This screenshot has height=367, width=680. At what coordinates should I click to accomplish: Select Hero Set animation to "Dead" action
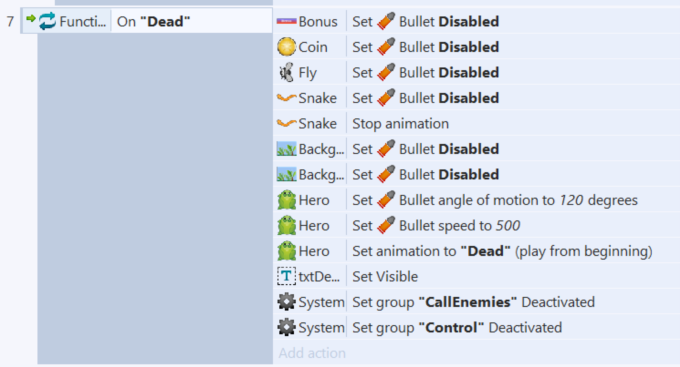coord(502,251)
